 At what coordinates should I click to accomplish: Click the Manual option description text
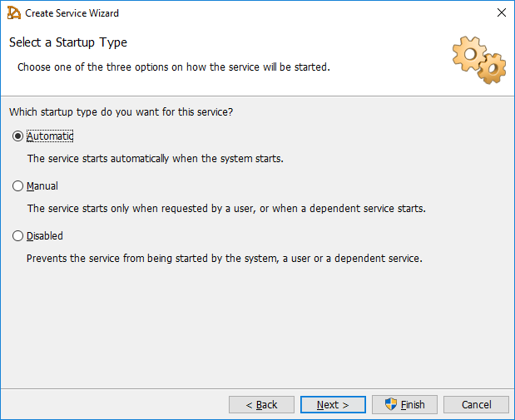click(226, 208)
